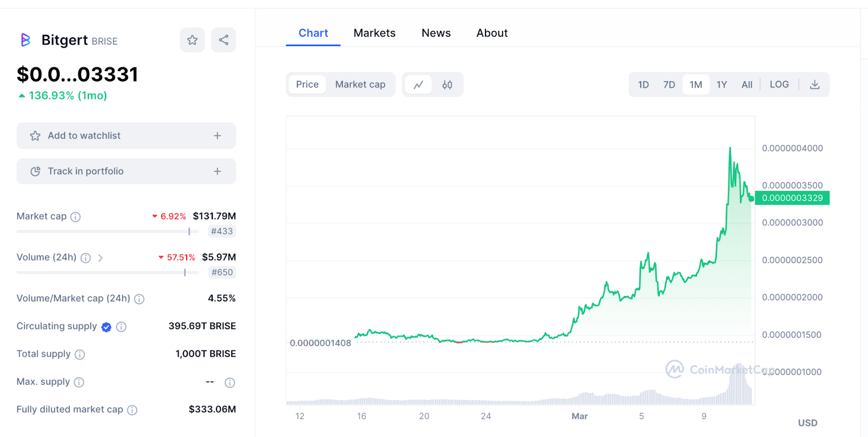Open the Markets tab
The height and width of the screenshot is (437, 868).
click(374, 33)
